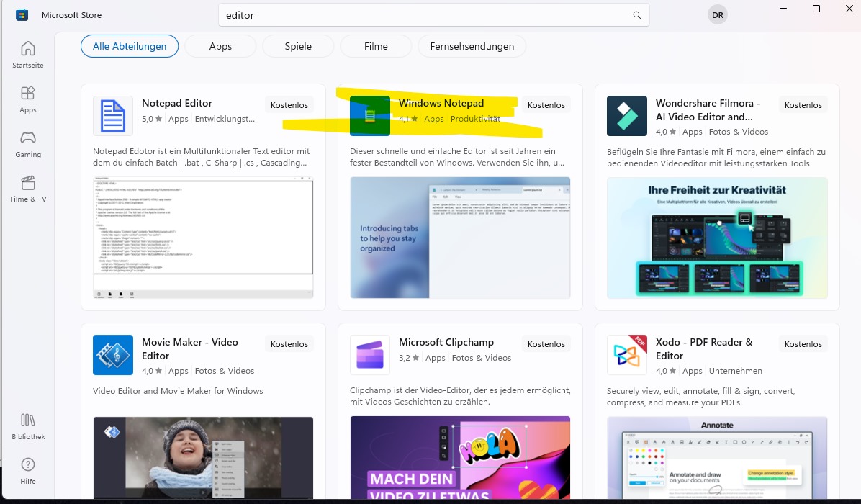Viewport: 861px width, 504px height.
Task: Open the Startseite home icon in sidebar
Action: pyautogui.click(x=28, y=55)
